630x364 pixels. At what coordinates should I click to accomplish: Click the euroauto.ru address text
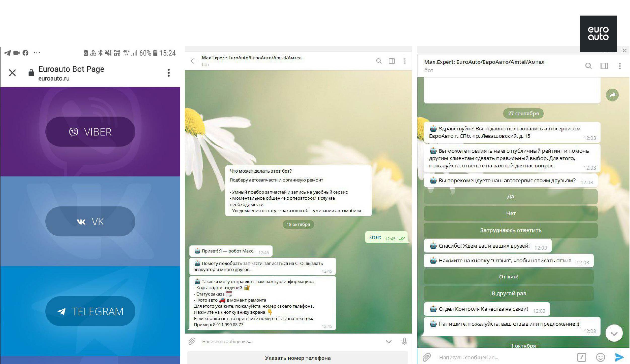54,79
